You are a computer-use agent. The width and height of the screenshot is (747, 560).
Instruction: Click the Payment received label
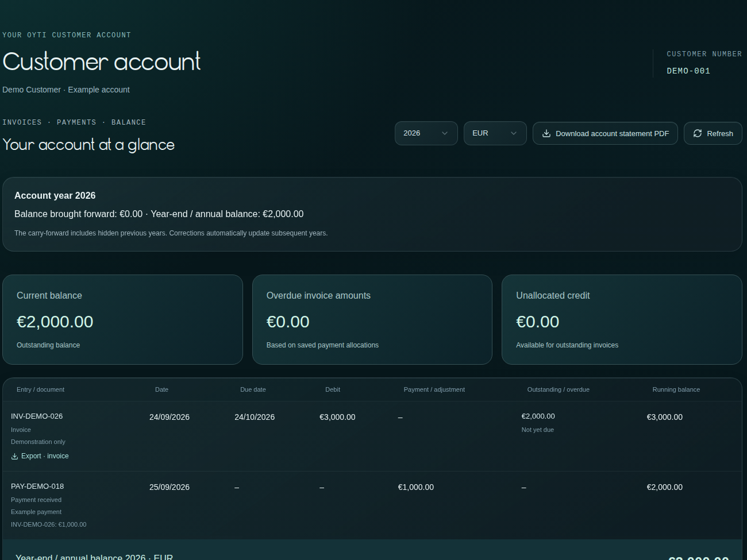[x=36, y=500]
